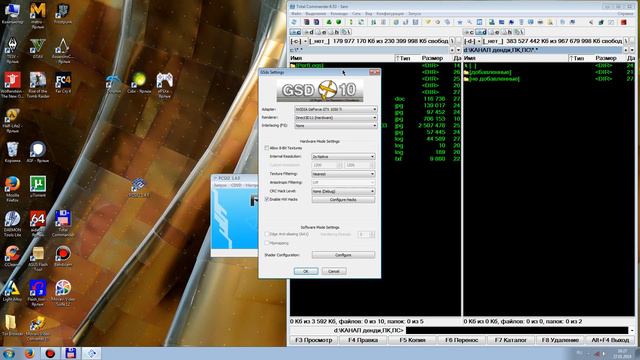Open the Wolfenstein The New Order shortcut
Screen dimensions: 640x360
coord(12,84)
